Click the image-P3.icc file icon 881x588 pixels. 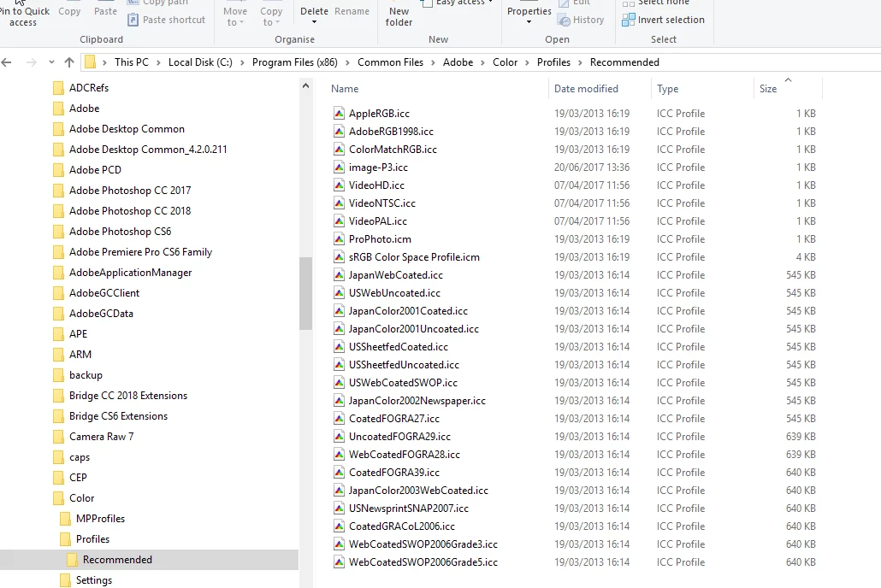339,168
